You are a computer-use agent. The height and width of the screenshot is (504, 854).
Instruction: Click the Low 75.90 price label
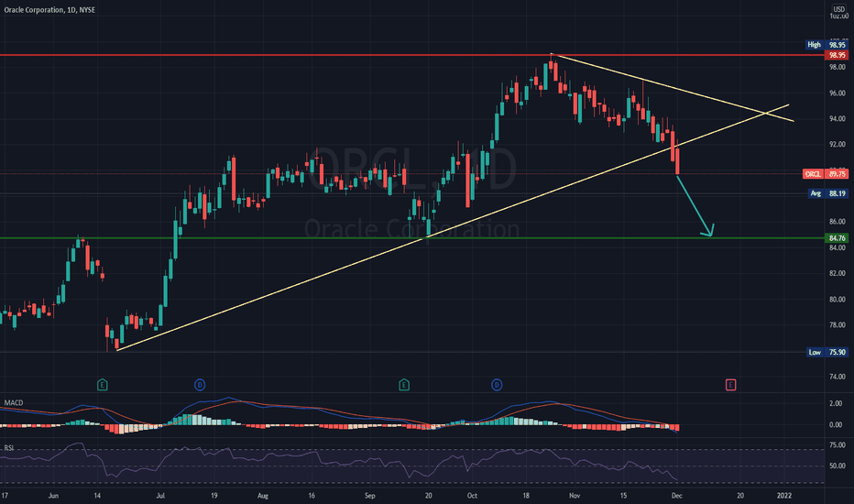coord(827,353)
